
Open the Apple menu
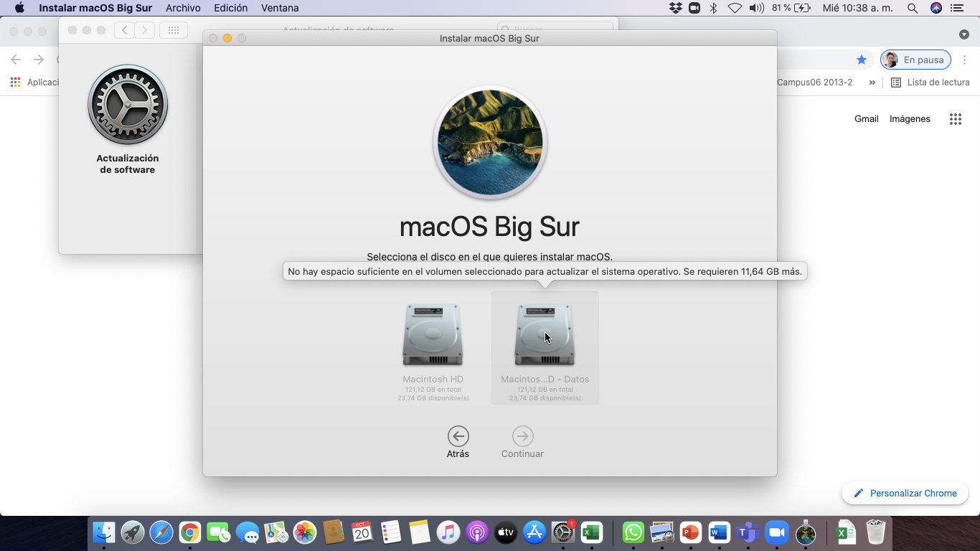(19, 8)
